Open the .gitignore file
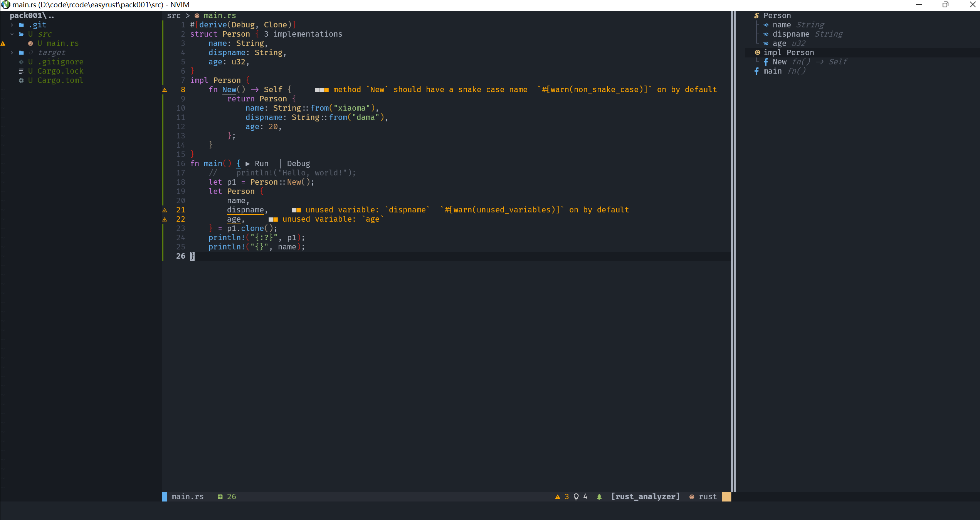980x520 pixels. click(x=60, y=62)
